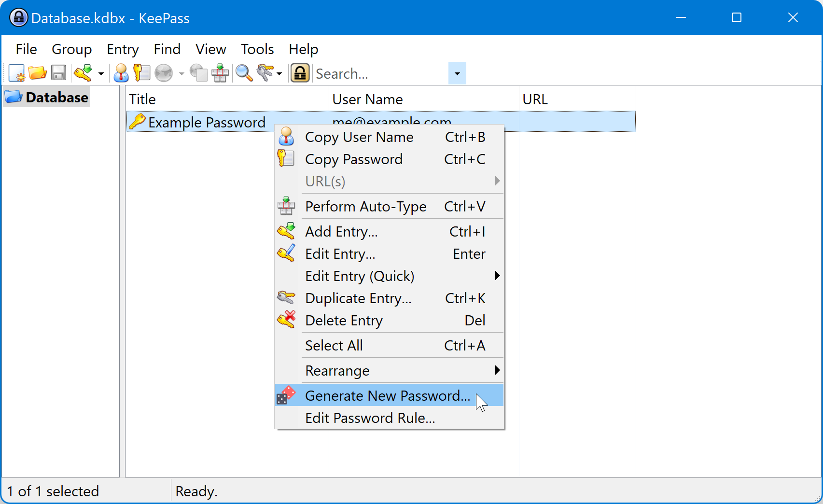Minimize the KeePass window
823x504 pixels.
[681, 18]
